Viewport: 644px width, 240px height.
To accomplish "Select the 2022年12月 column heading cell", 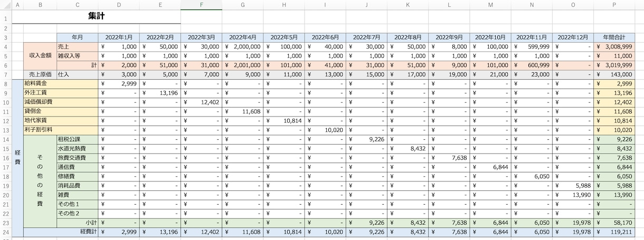I will (573, 37).
